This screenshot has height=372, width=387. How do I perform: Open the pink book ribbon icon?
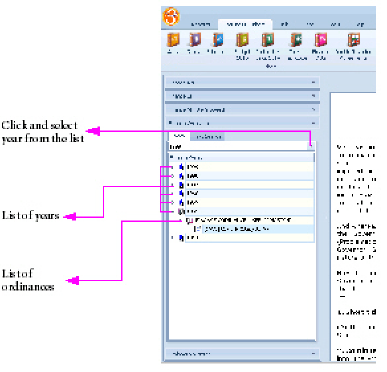[x=320, y=40]
